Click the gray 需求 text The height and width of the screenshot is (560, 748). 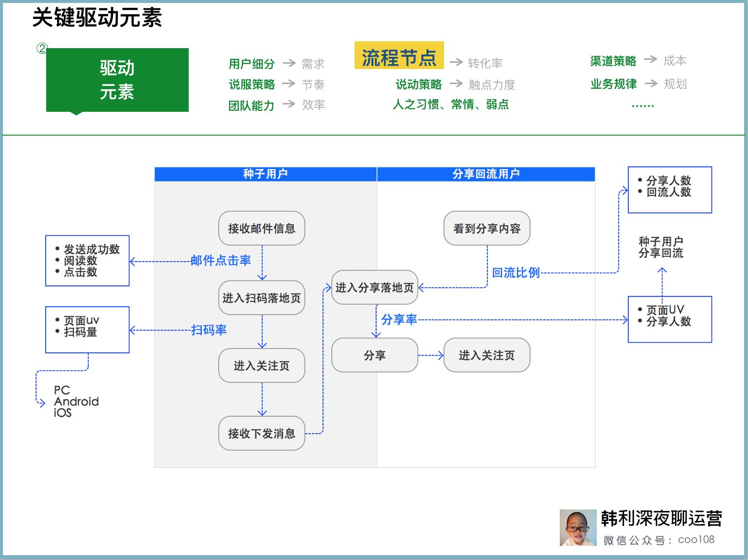click(313, 64)
